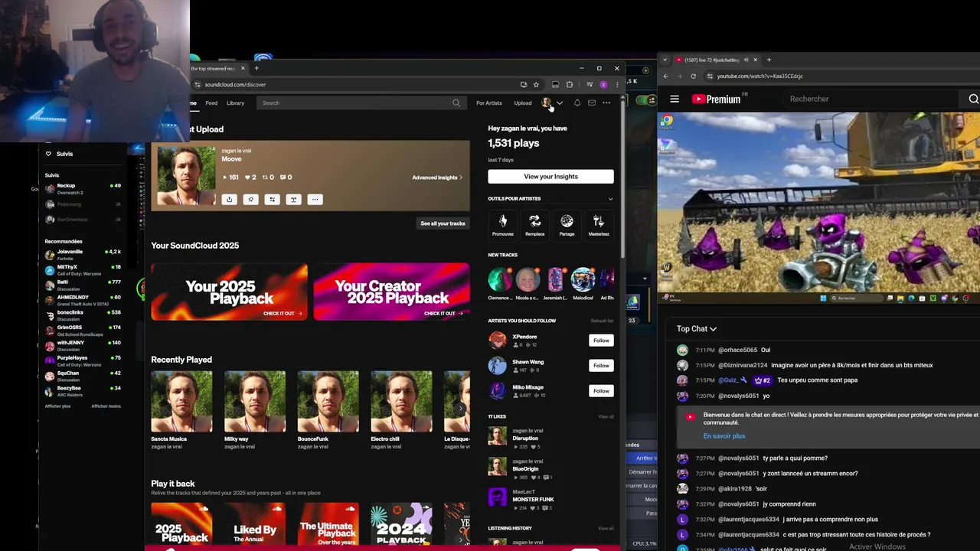Switch to SoundCloud Library tab
This screenshot has height=551, width=980.
[x=235, y=103]
